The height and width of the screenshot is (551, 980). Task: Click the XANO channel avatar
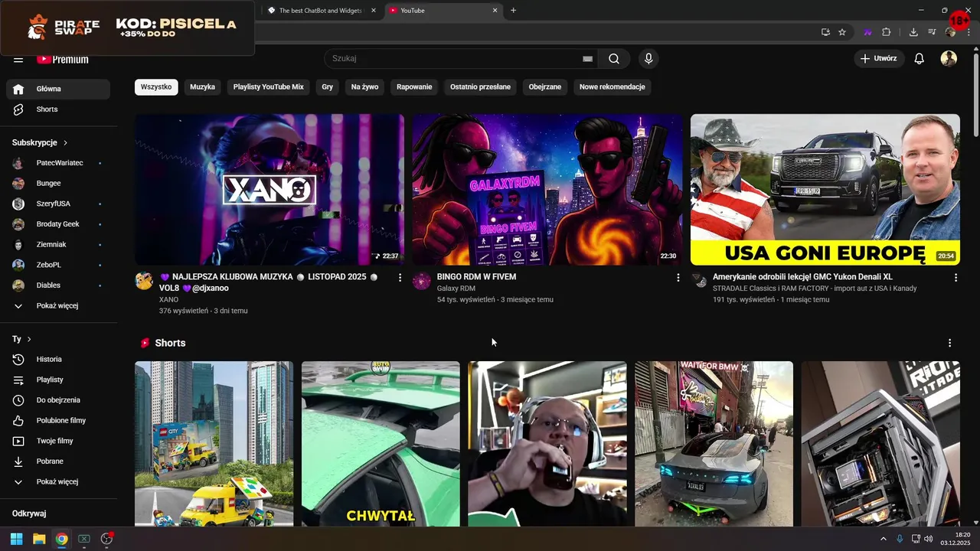tap(144, 281)
